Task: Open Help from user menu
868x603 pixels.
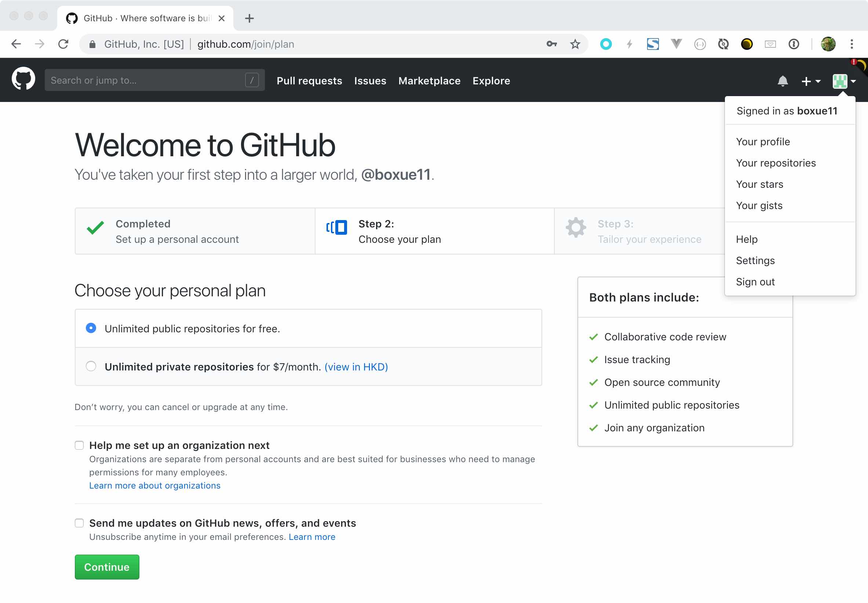Action: pyautogui.click(x=790, y=239)
